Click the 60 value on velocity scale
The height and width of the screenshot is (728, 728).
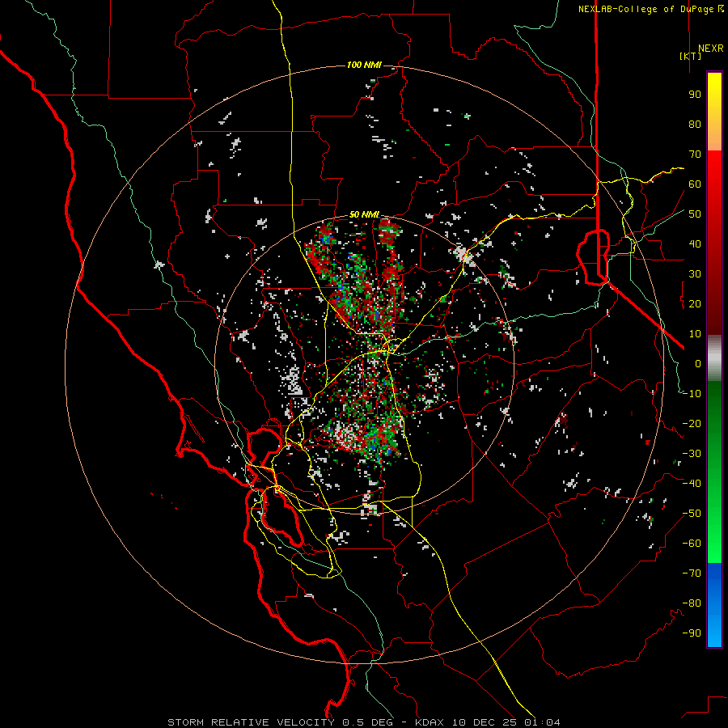pos(695,184)
